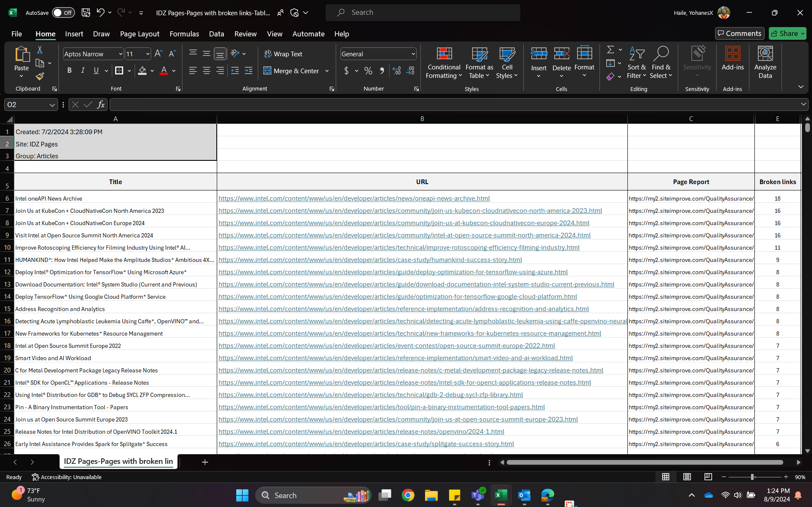Click the Cut scissors icon

pos(40,50)
